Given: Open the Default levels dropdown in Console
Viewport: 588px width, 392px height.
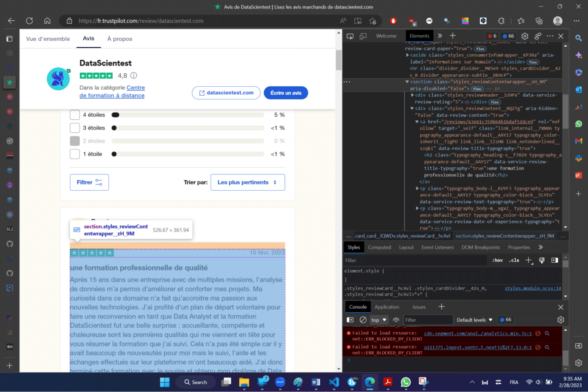Looking at the screenshot, I should (474, 320).
